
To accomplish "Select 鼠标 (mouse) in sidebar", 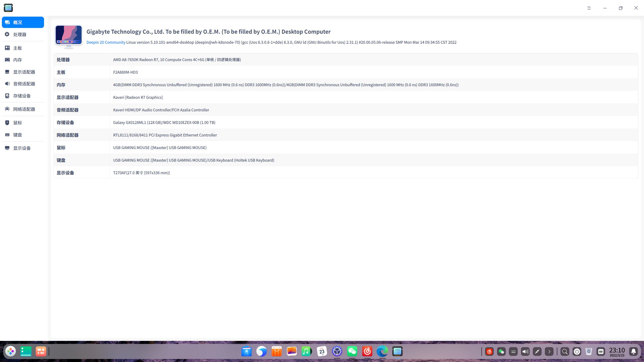I will [x=18, y=123].
